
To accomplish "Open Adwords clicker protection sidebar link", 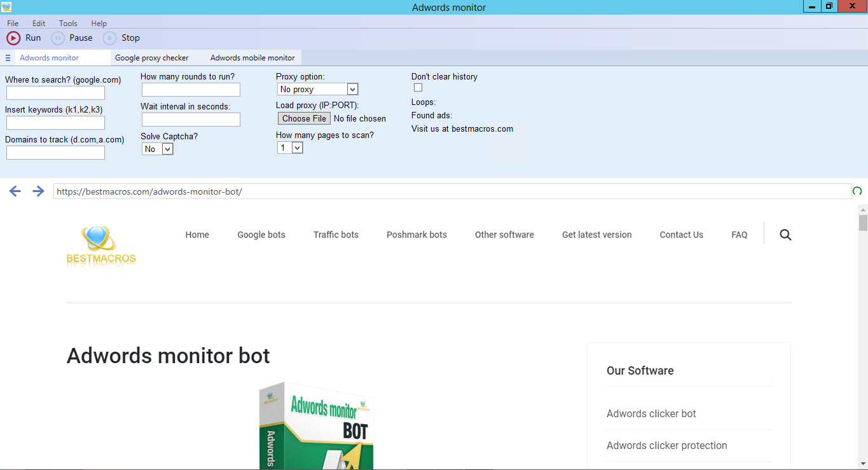I will pyautogui.click(x=666, y=445).
